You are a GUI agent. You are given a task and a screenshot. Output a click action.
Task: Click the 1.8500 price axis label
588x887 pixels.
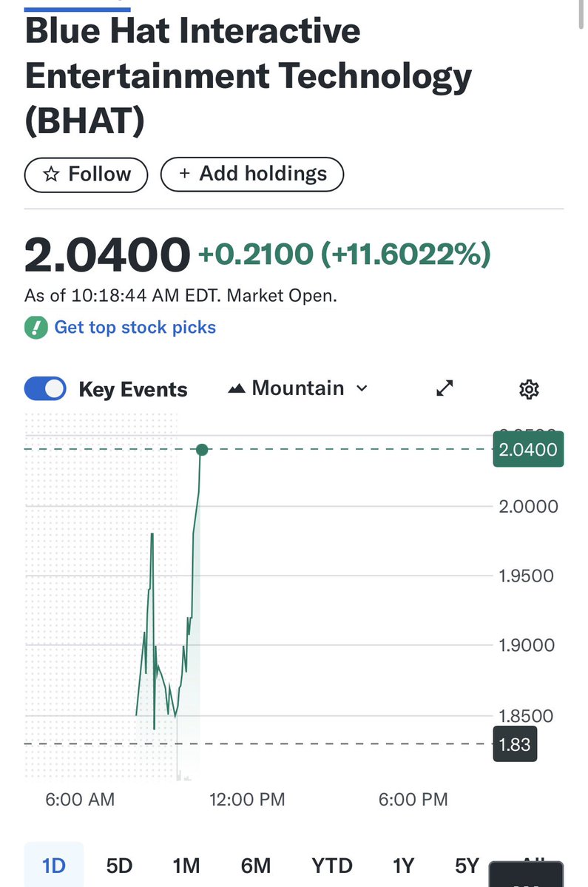[526, 715]
